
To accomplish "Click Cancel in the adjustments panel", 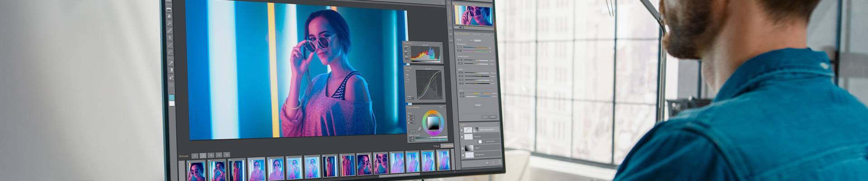I will pyautogui.click(x=485, y=117).
